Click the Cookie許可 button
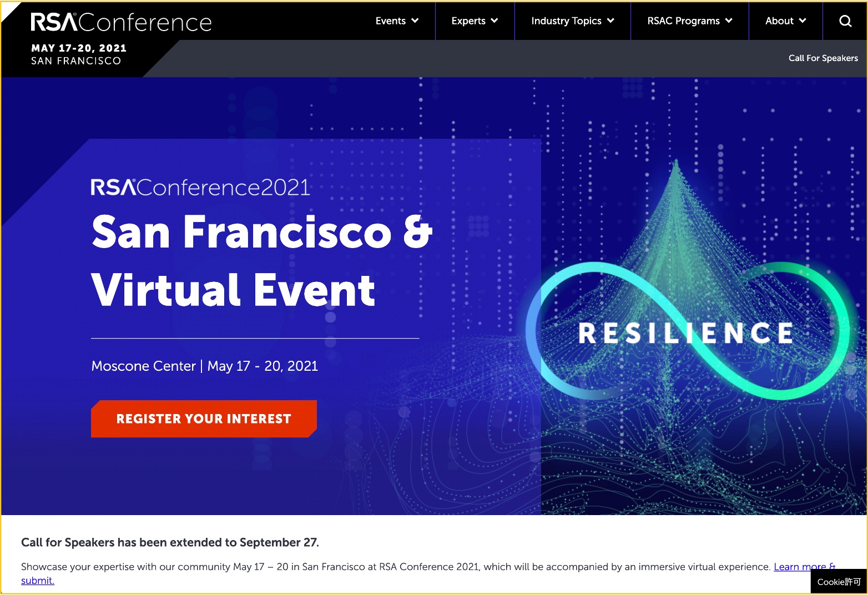This screenshot has height=595, width=868. tap(839, 582)
